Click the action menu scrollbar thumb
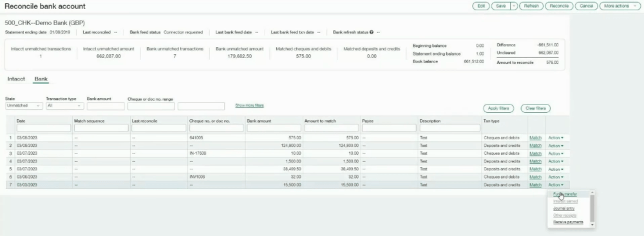 pos(592,208)
